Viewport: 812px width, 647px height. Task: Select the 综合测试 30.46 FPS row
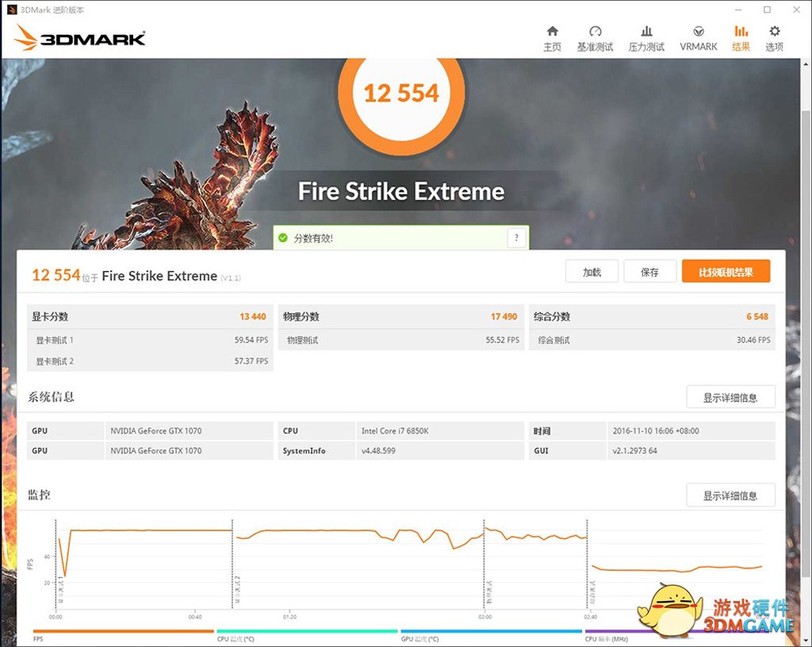pos(652,340)
